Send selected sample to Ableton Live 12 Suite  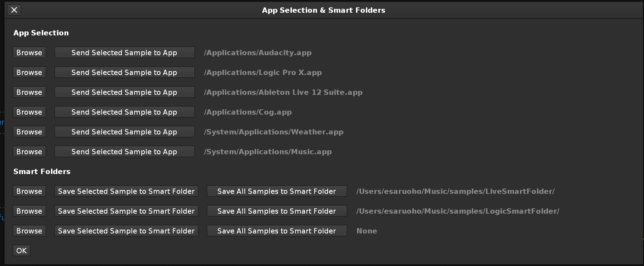(124, 92)
